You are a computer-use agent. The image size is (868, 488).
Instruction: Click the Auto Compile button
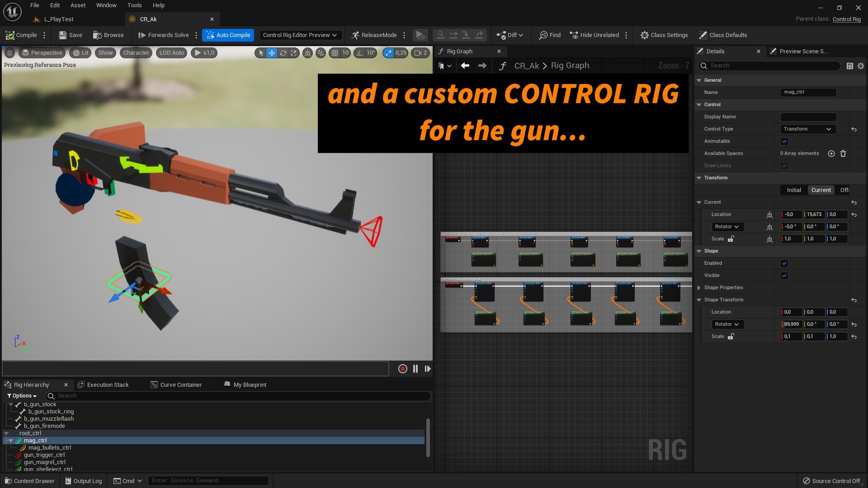[x=230, y=34]
